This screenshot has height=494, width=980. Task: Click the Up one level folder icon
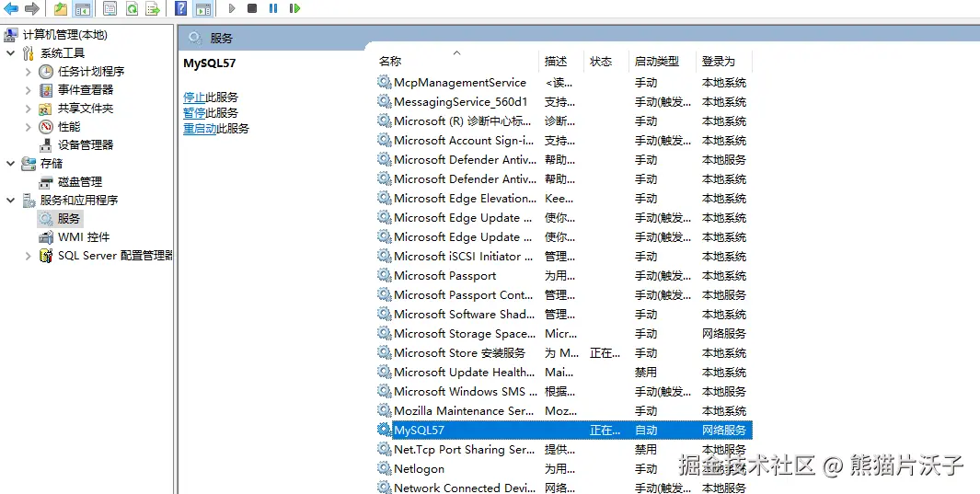point(60,8)
